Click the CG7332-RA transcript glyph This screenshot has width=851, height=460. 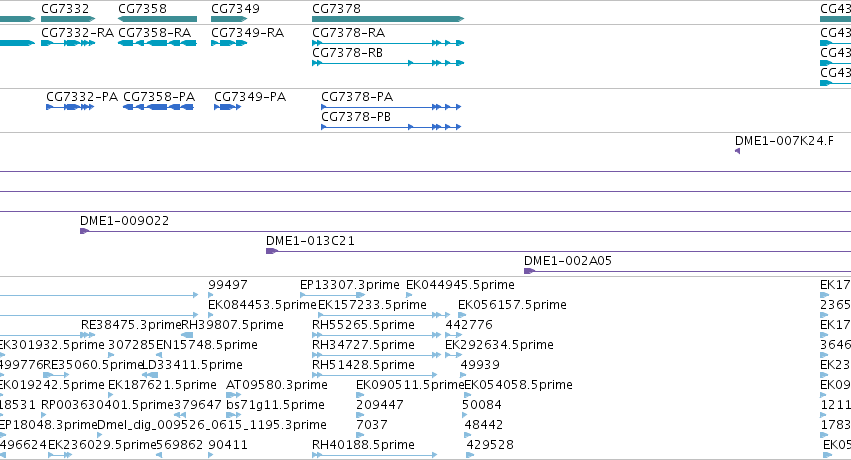[x=68, y=43]
